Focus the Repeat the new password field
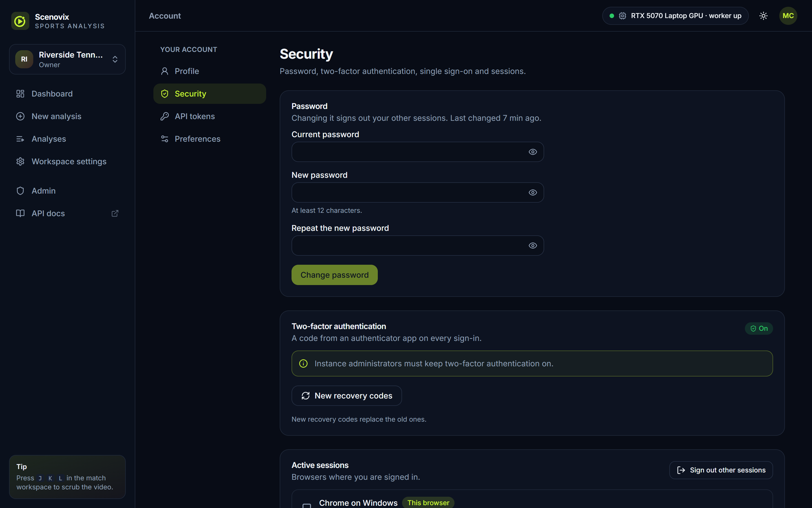The width and height of the screenshot is (812, 508). point(418,246)
